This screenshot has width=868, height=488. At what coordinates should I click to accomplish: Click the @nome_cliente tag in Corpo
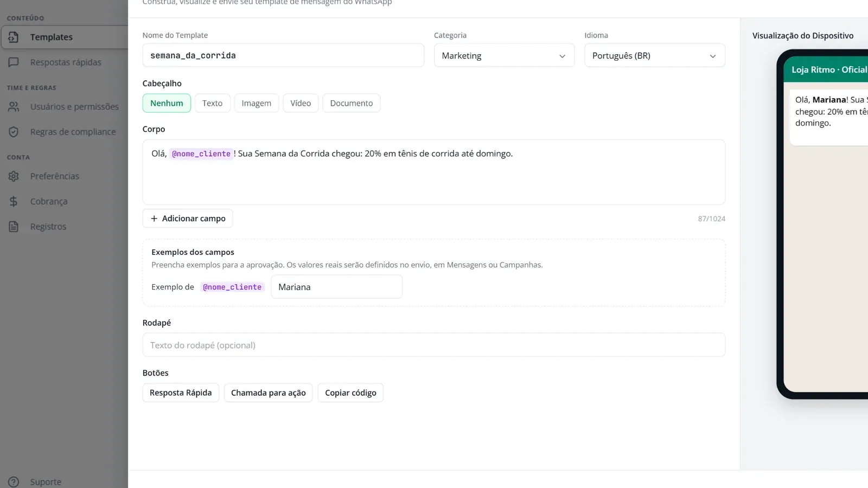pos(201,154)
